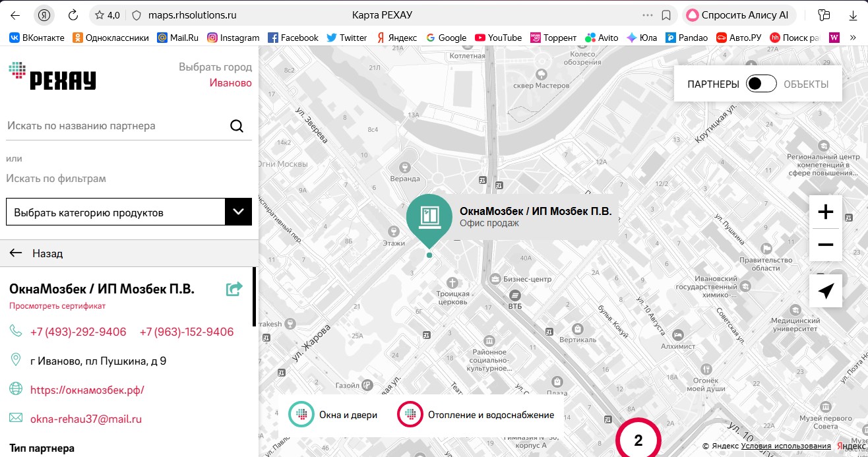The height and width of the screenshot is (457, 868).
Task: Open the Avito bookmark
Action: click(x=601, y=38)
